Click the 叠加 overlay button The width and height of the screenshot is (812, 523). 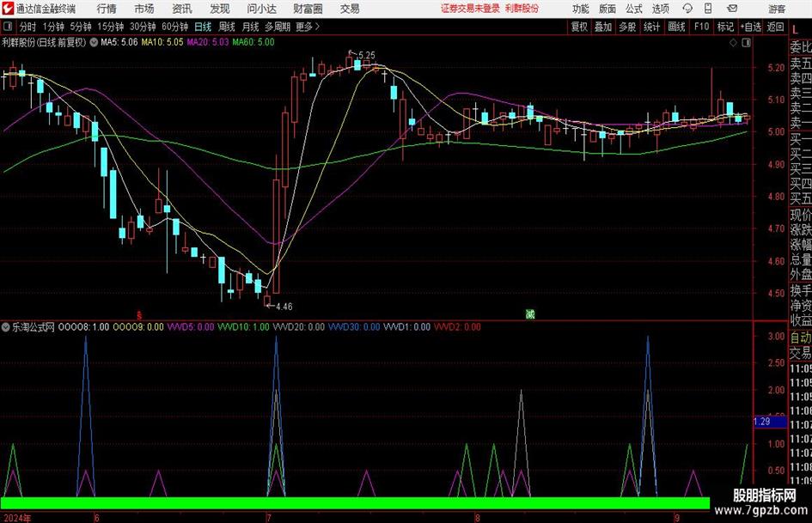click(603, 27)
